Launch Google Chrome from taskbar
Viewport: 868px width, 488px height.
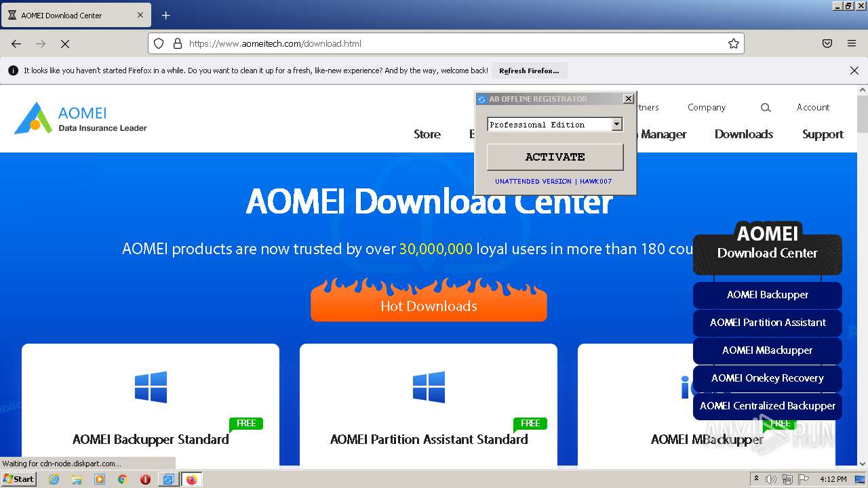tap(123, 479)
